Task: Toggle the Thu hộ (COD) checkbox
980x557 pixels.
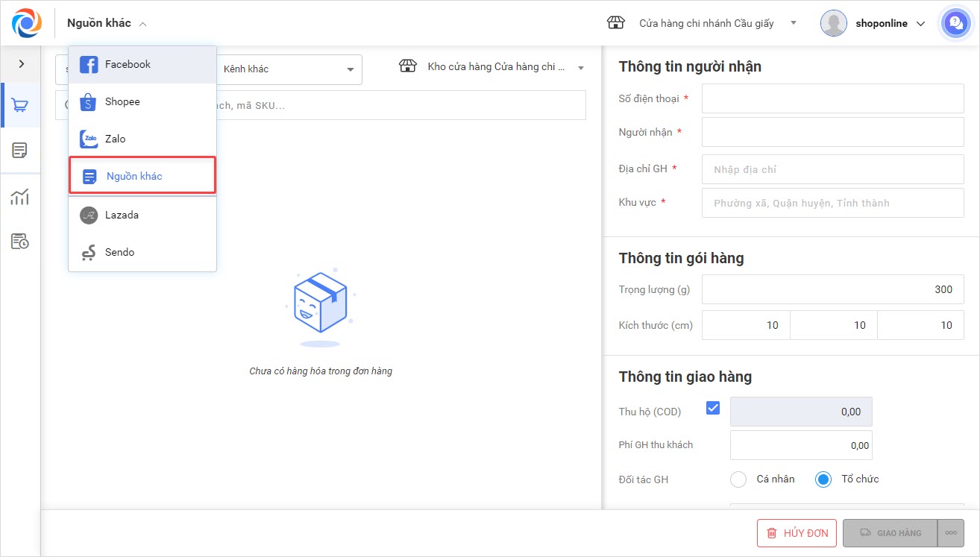Action: (713, 408)
